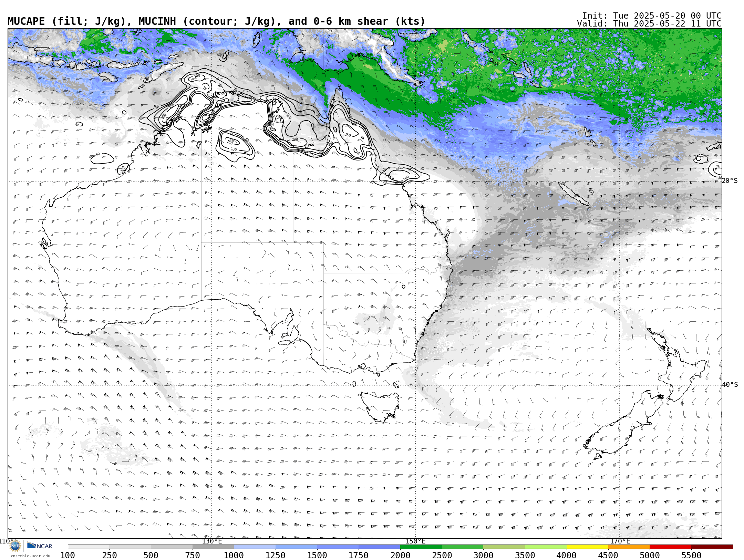
Task: Select the 1000–1250 pale blue colorbar swatch
Action: click(x=255, y=547)
